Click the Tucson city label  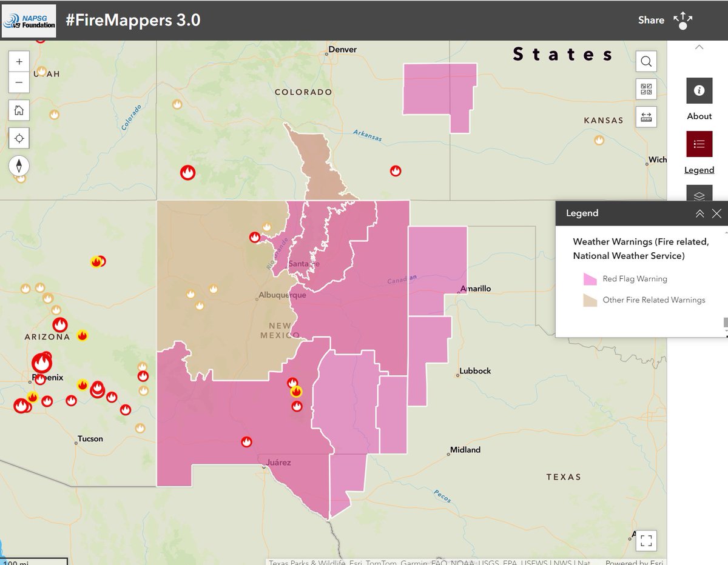point(90,439)
